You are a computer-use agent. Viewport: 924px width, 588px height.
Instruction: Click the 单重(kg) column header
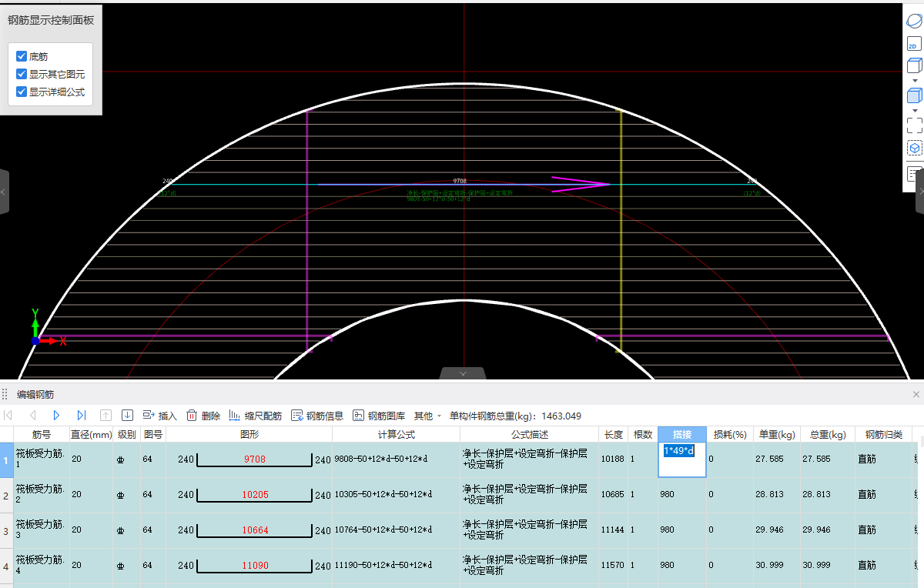[776, 435]
